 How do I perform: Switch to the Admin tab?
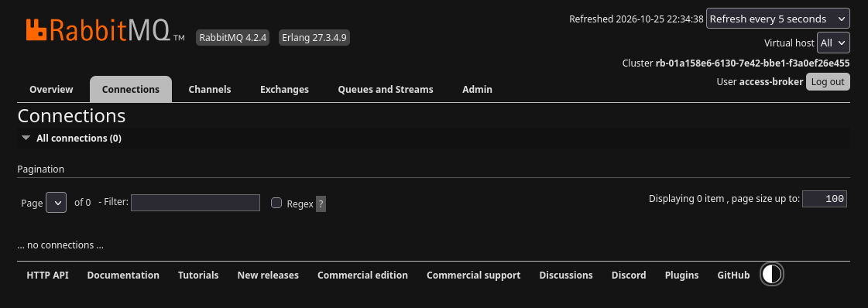pyautogui.click(x=477, y=90)
